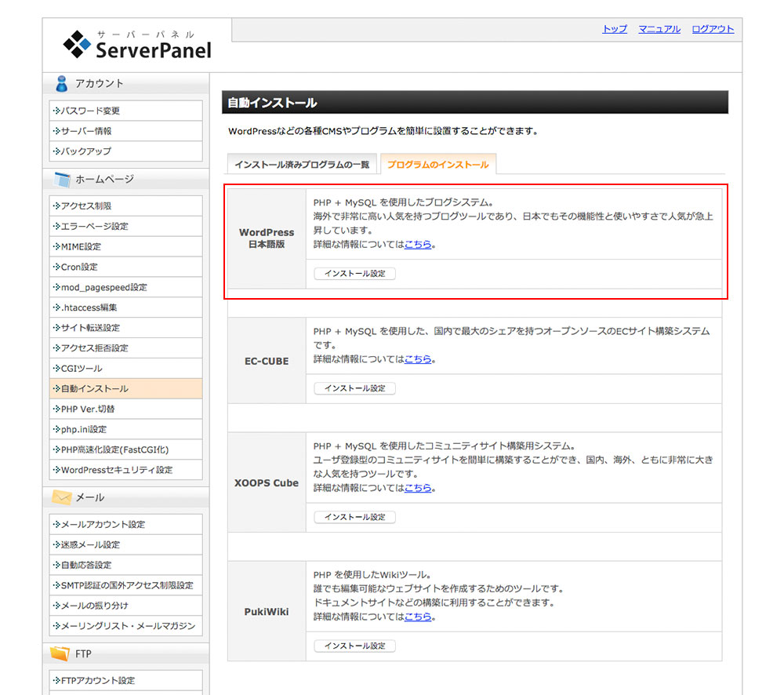Click the アカウント section person icon
This screenshot has width=784, height=695.
pyautogui.click(x=61, y=84)
